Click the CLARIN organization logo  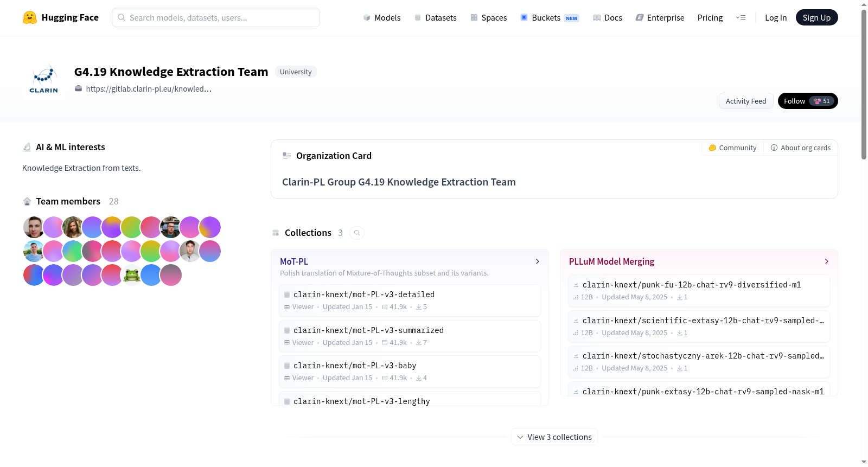click(x=44, y=80)
